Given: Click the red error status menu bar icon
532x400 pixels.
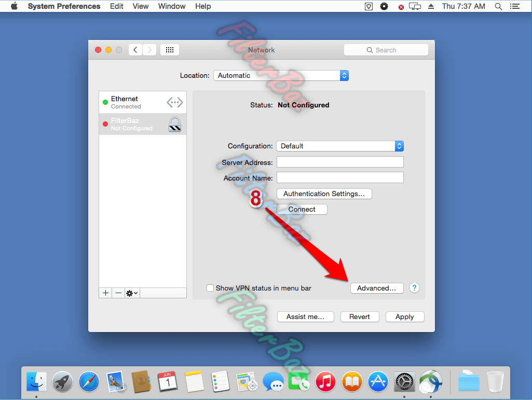Looking at the screenshot, I should click(x=401, y=7).
